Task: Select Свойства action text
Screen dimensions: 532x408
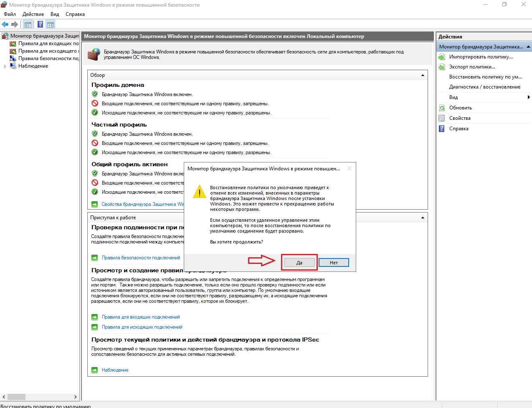Action: click(x=460, y=118)
